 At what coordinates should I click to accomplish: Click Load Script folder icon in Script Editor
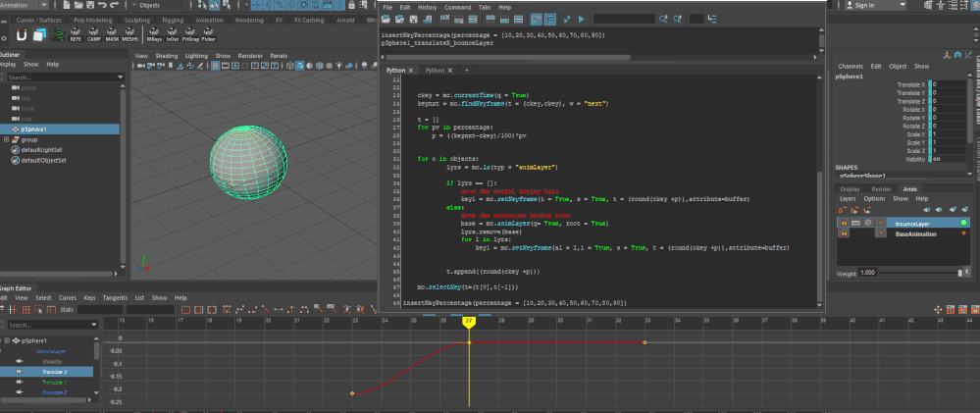[387, 19]
